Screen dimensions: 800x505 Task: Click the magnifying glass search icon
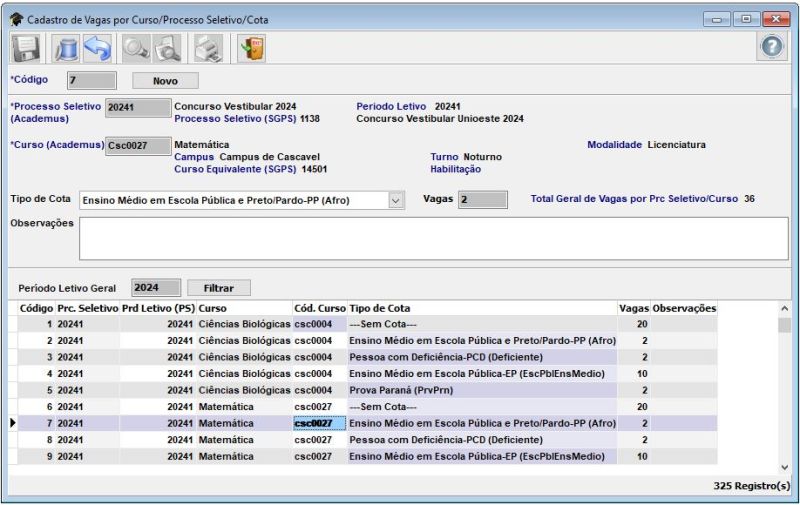(x=135, y=48)
